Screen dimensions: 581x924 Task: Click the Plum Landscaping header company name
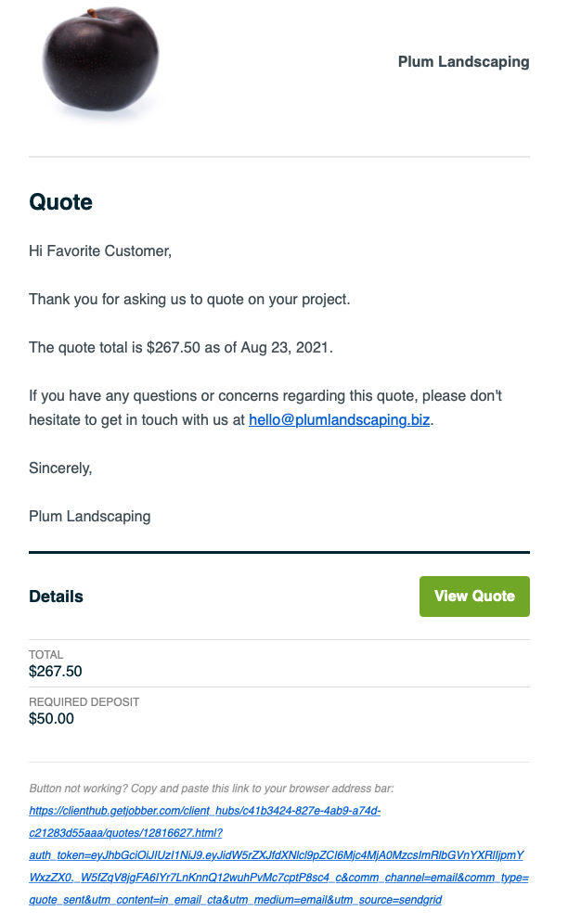point(463,62)
